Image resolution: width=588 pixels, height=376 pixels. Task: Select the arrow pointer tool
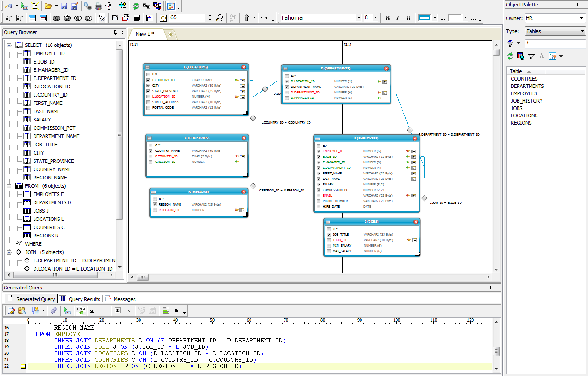point(101,18)
